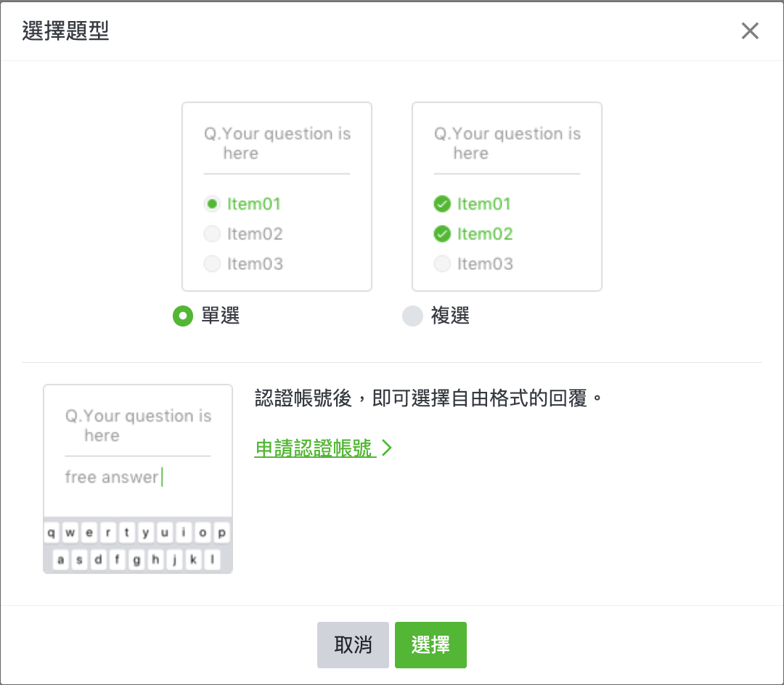Image resolution: width=784 pixels, height=685 pixels.
Task: Click unchecked Item03 icon in multiple-choice preview
Action: pos(442,263)
